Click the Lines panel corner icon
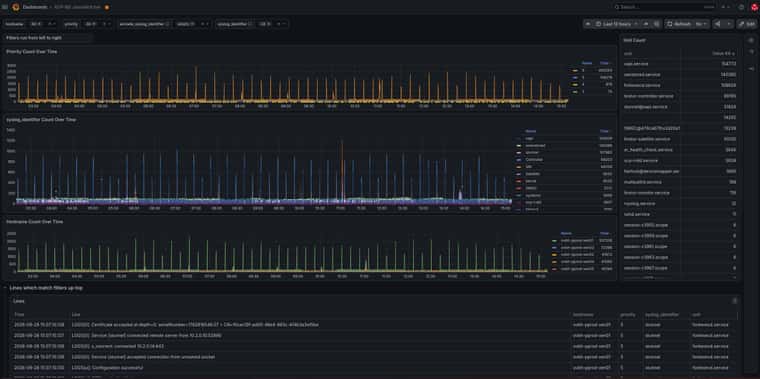The height and width of the screenshot is (379, 760). (735, 301)
